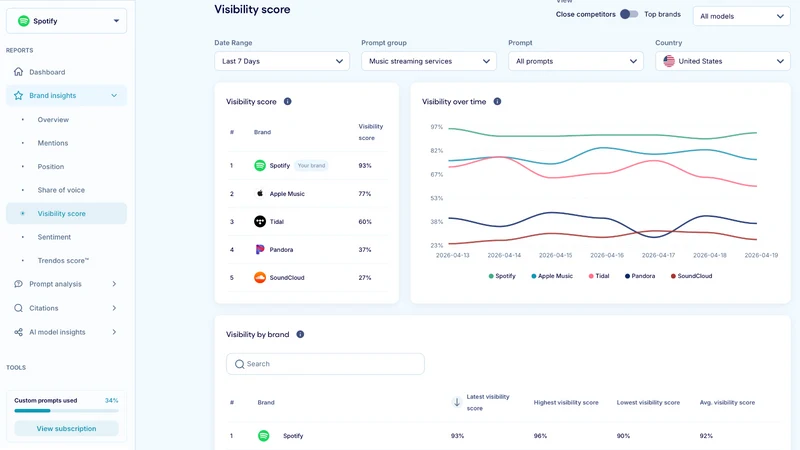Viewport: 800px width, 450px height.
Task: Click the Brand insights star icon
Action: coord(18,95)
